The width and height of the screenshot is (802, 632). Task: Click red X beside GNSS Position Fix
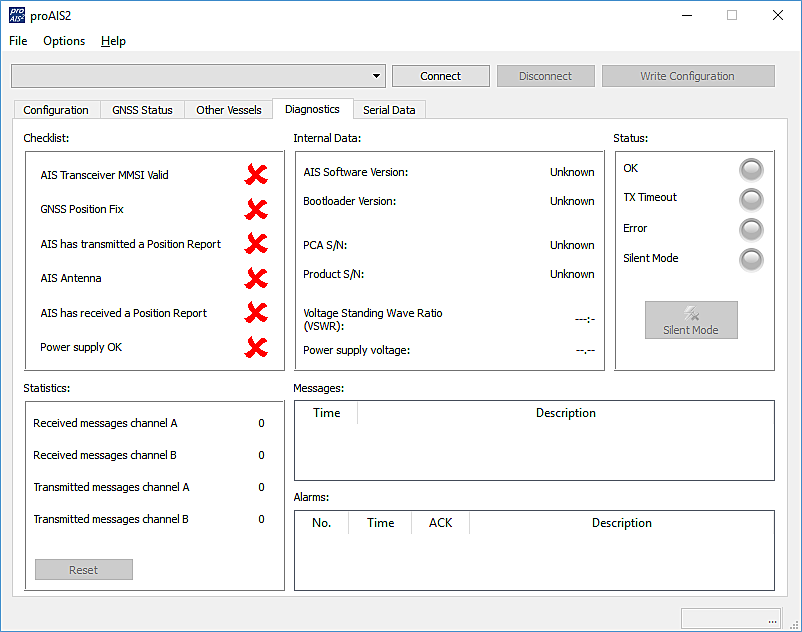(256, 209)
